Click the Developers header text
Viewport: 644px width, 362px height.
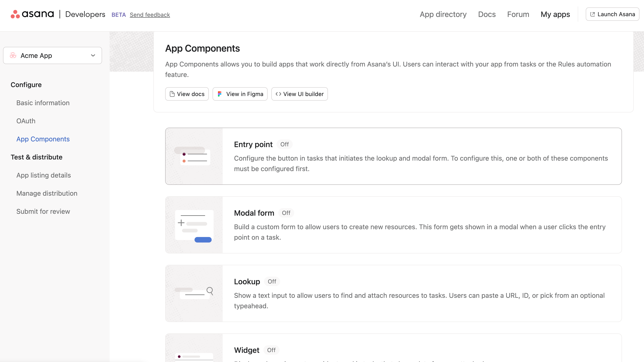point(85,14)
